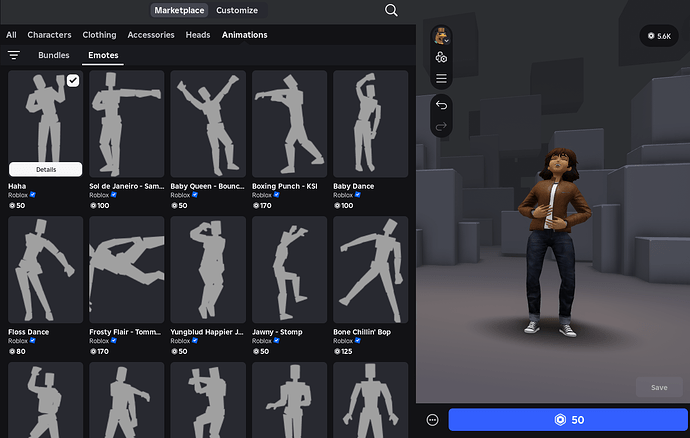Image resolution: width=690 pixels, height=438 pixels.
Task: Open the avatar outfit switcher dropdown
Action: click(x=441, y=37)
